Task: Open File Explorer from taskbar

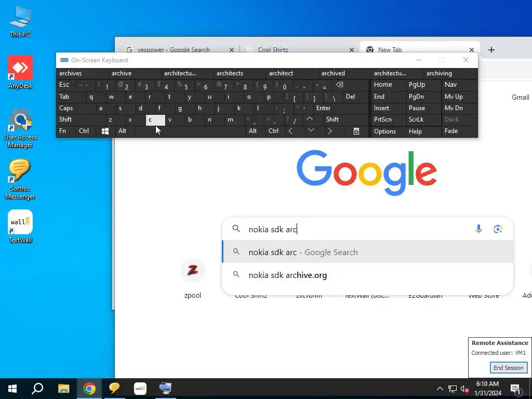Action: pyautogui.click(x=63, y=389)
